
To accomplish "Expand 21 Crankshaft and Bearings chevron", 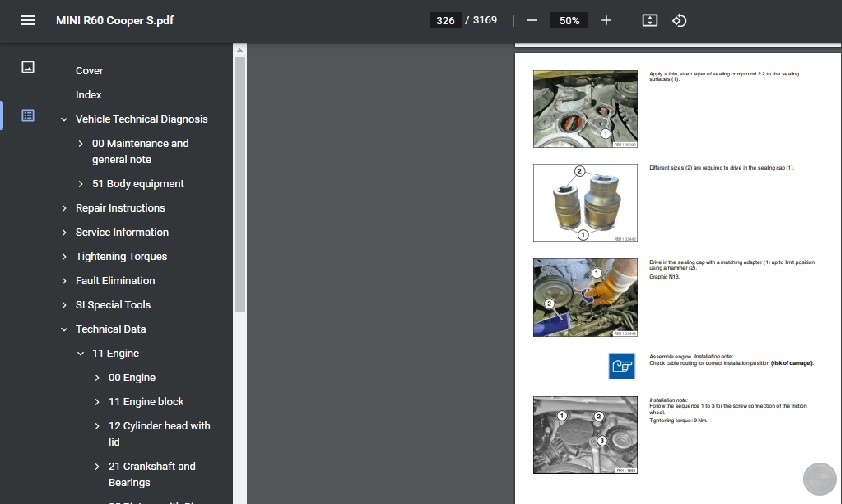I will [97, 466].
